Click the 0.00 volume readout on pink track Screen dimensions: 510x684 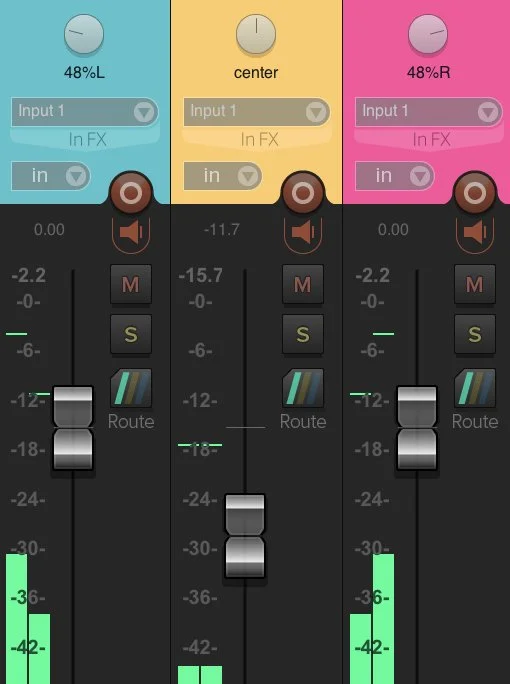(x=393, y=229)
